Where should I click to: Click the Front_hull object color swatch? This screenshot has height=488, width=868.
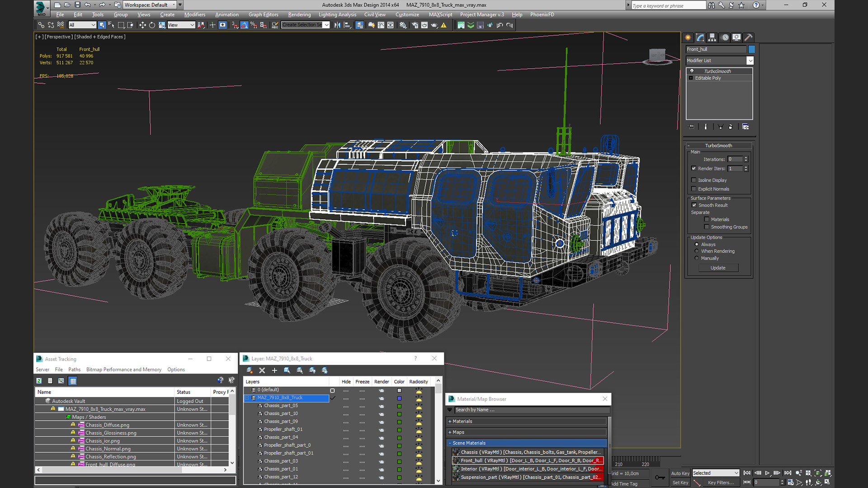751,49
